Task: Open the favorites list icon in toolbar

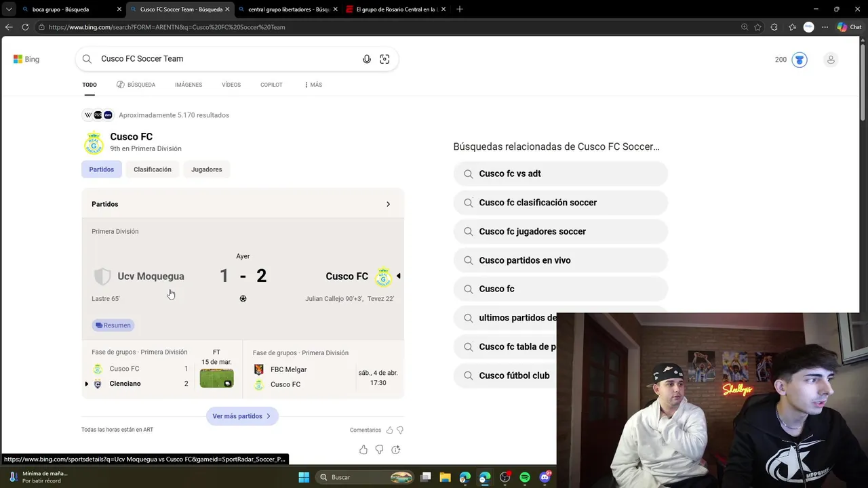Action: point(792,27)
